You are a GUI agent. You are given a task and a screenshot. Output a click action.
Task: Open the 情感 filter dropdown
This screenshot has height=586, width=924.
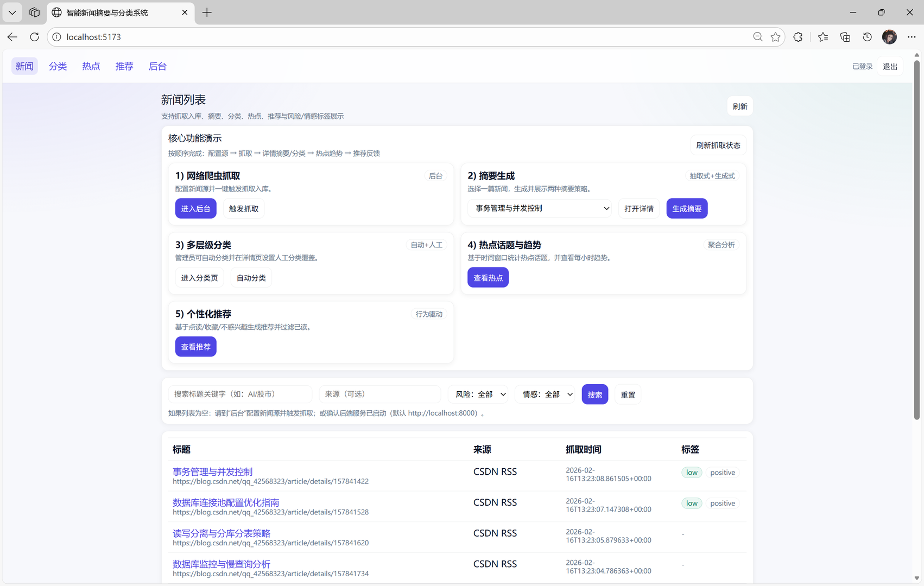coord(545,394)
